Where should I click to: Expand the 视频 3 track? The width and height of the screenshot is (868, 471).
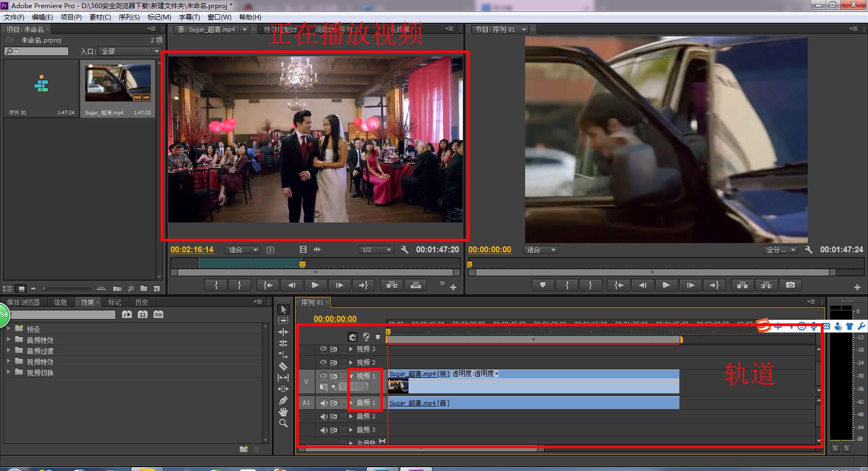coord(351,349)
